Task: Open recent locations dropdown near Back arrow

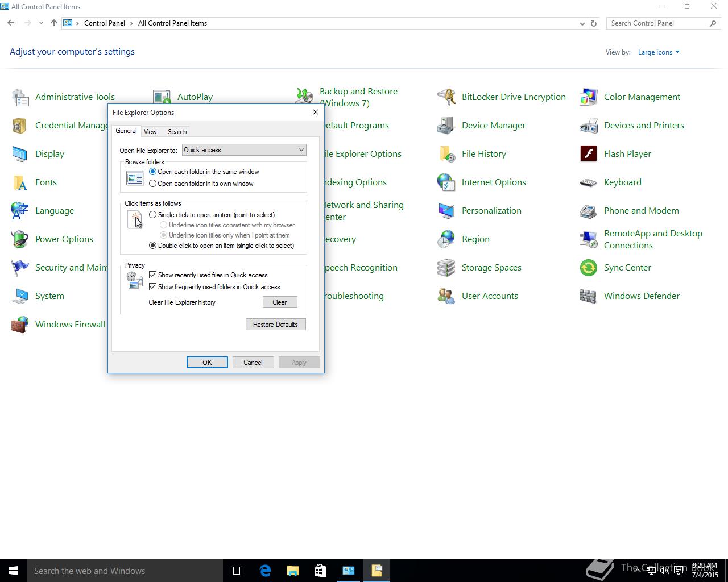Action: tap(41, 23)
